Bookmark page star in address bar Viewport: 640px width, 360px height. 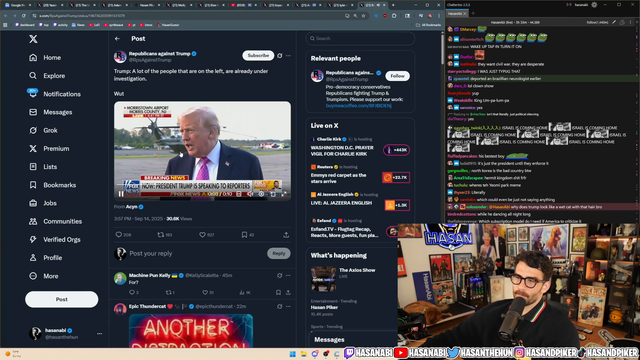pyautogui.click(x=363, y=16)
